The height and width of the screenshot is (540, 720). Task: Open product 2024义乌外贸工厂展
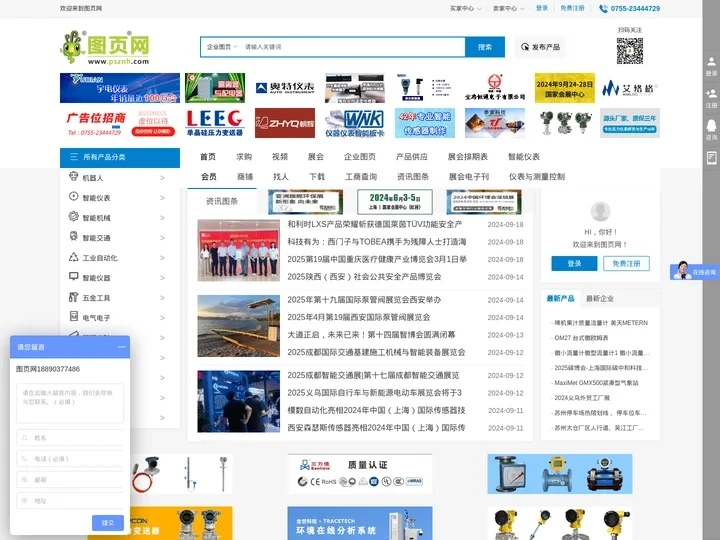(x=582, y=398)
